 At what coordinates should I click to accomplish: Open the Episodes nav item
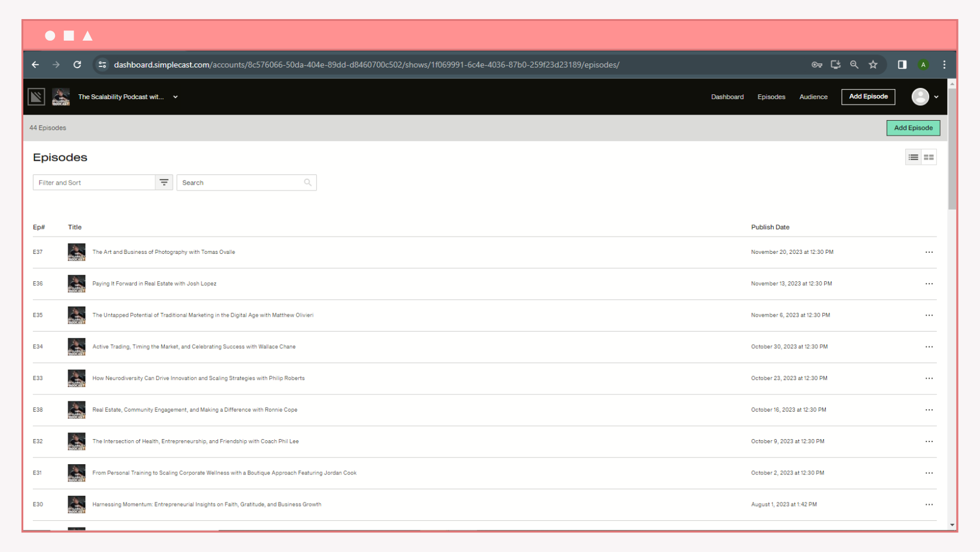pyautogui.click(x=771, y=97)
